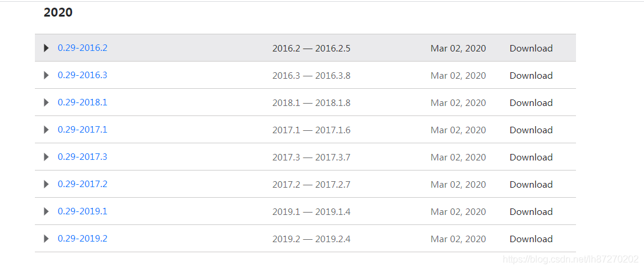644x270 pixels.
Task: Download the 2019.1 — 2019.1.4 build
Action: (x=531, y=212)
